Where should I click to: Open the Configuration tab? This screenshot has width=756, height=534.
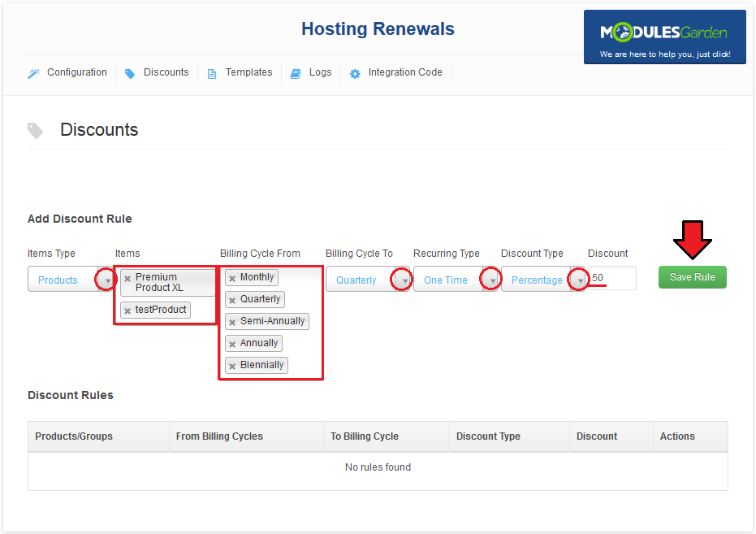68,72
